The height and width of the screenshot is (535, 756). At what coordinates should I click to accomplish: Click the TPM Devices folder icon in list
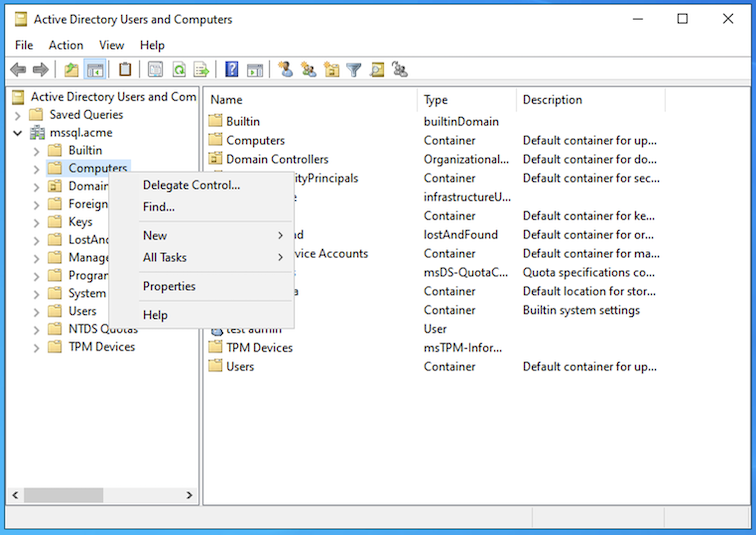tap(216, 347)
